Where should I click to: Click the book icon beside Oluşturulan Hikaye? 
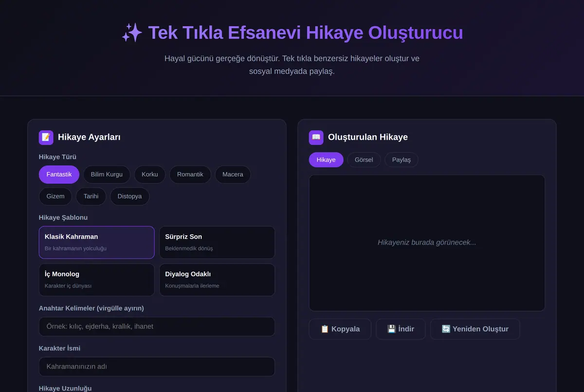pos(316,137)
